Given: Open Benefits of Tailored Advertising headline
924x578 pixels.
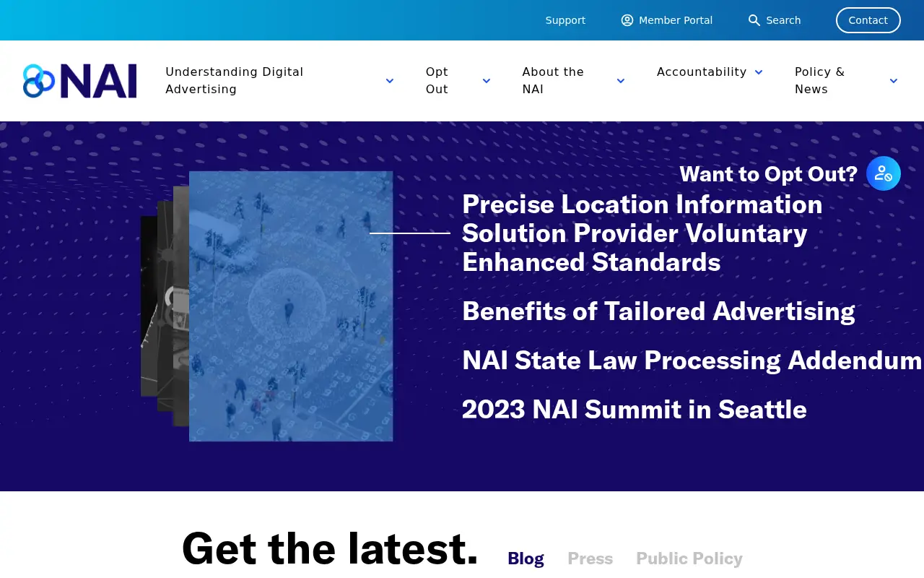Looking at the screenshot, I should point(658,311).
